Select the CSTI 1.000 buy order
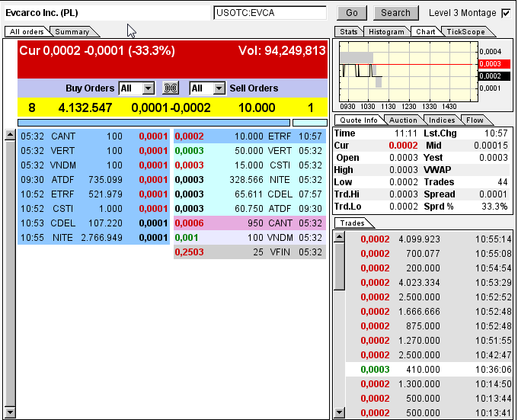This screenshot has height=420, width=518. point(94,209)
